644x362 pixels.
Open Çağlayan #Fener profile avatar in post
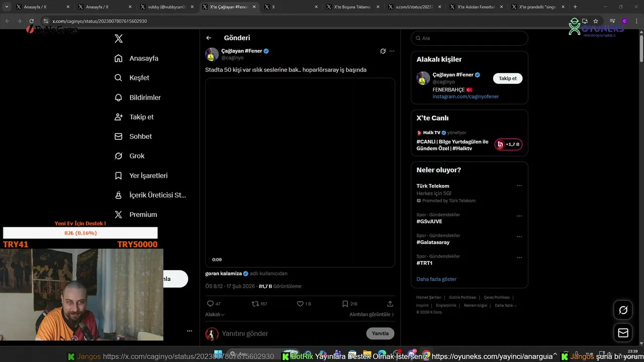click(212, 54)
